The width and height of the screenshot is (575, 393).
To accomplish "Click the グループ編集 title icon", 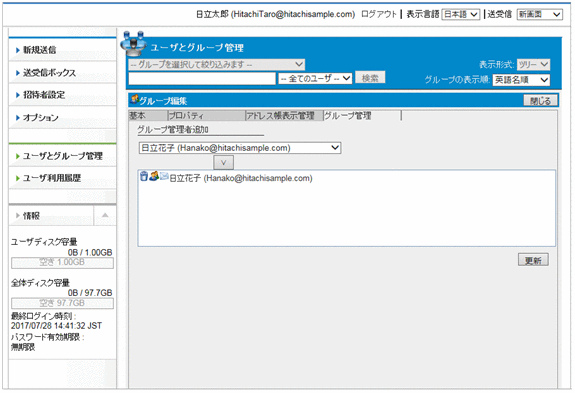I will tap(135, 100).
